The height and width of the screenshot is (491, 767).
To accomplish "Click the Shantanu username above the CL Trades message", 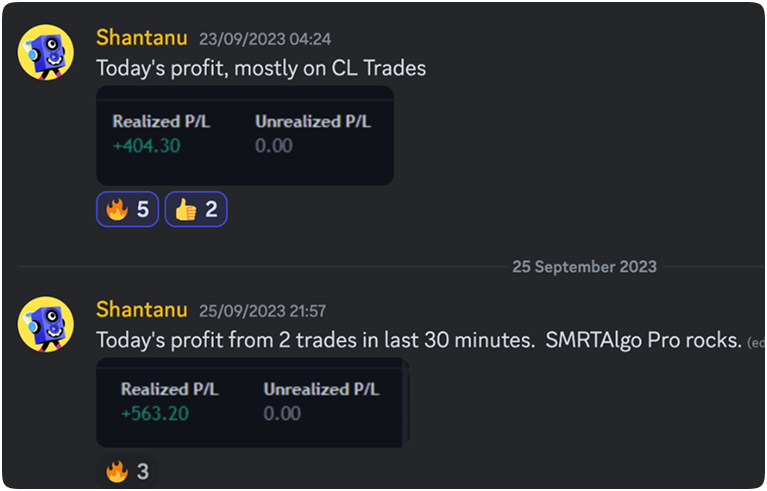I will [x=142, y=38].
